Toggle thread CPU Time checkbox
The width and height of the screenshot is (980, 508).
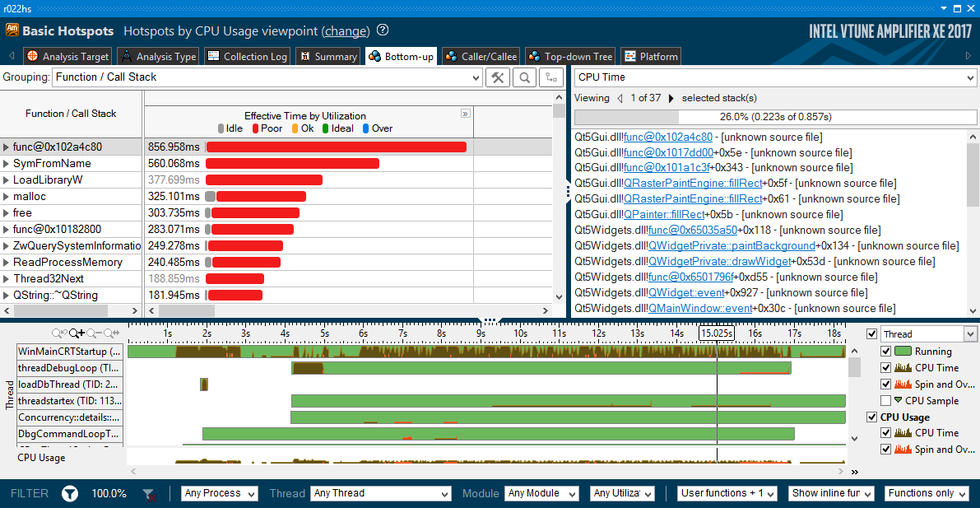click(x=885, y=368)
